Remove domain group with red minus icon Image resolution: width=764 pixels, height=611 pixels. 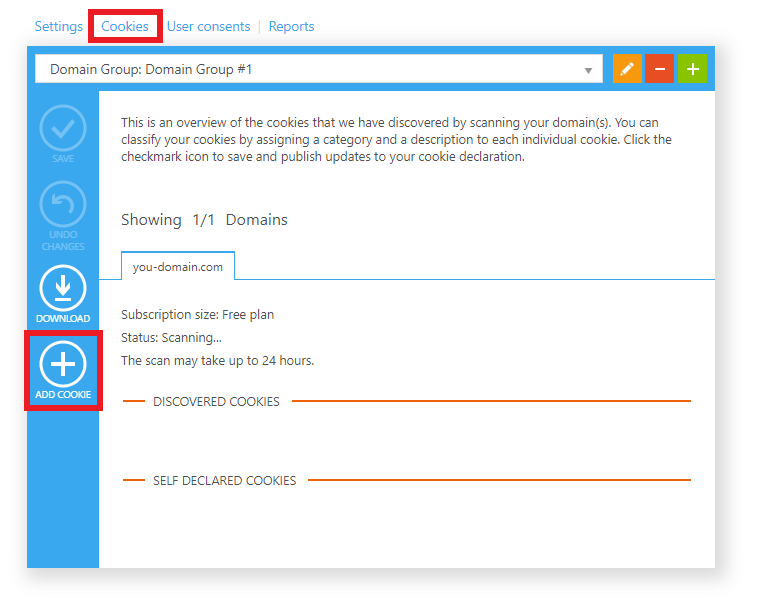(x=659, y=69)
